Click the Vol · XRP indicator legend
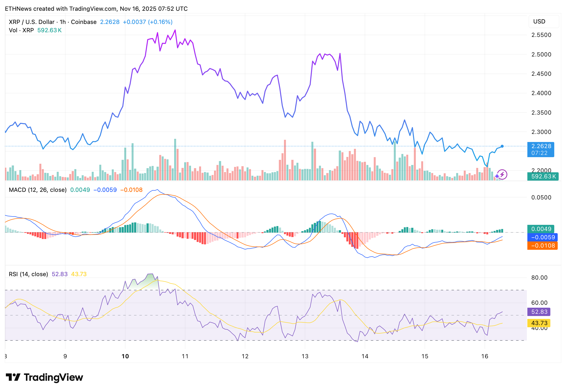Viewport: 566px width, 392px height. coord(21,30)
